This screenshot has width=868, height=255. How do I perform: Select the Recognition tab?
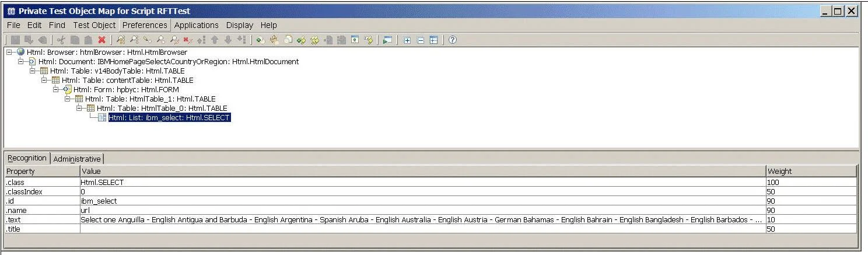[x=27, y=158]
